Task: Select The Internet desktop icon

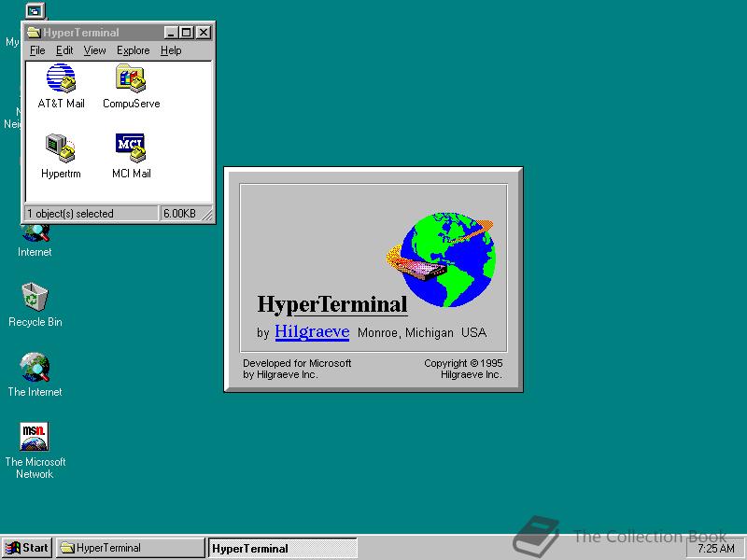Action: [35, 375]
